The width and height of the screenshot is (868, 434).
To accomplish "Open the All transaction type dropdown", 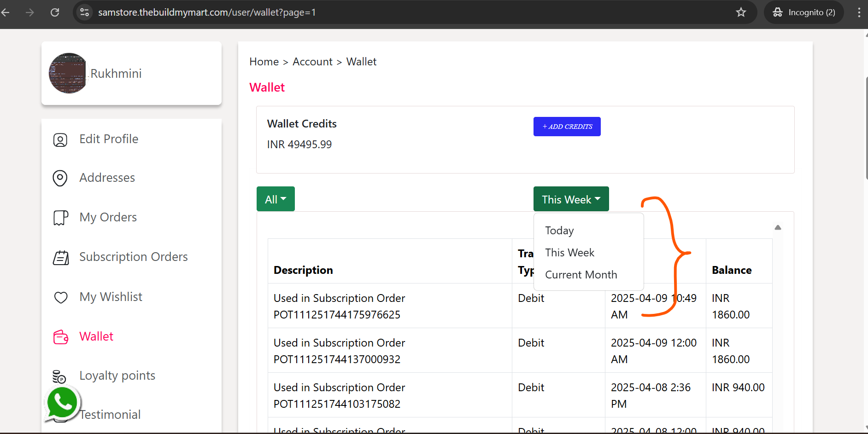I will tap(276, 199).
